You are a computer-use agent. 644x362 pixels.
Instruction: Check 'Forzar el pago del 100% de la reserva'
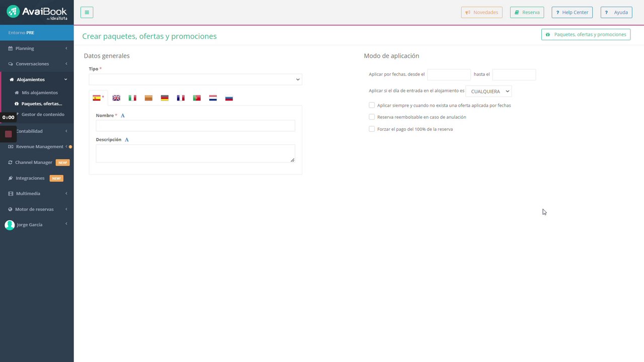point(372,129)
